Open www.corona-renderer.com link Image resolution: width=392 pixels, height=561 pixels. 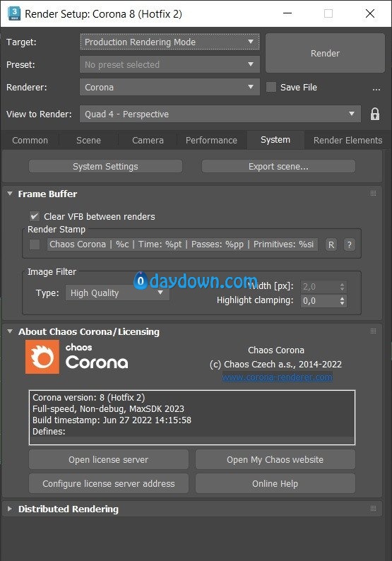tap(277, 377)
